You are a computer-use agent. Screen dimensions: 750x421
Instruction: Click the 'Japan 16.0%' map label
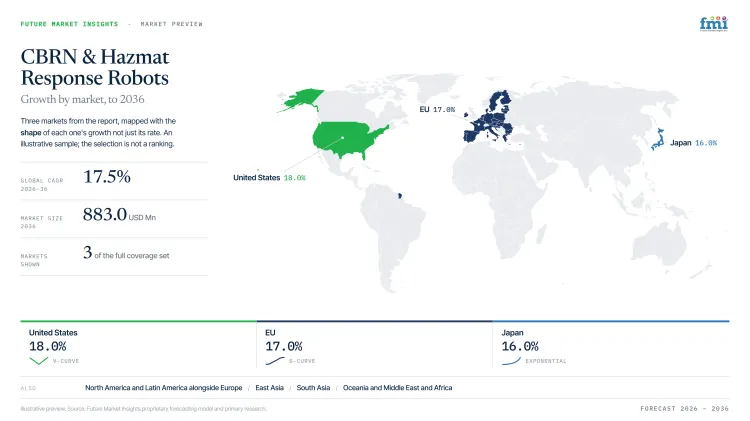(694, 143)
